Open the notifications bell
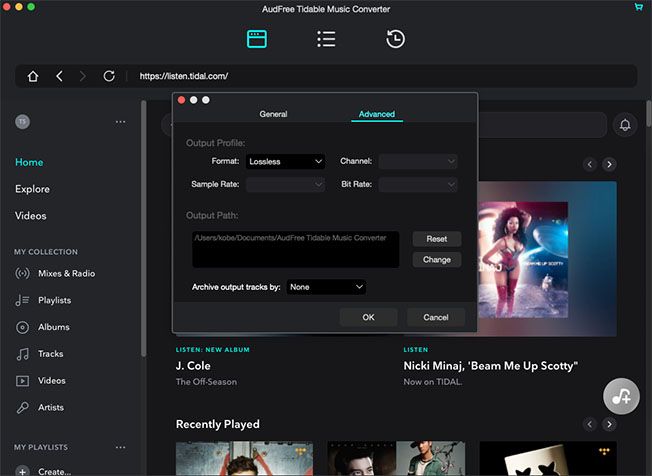 click(625, 125)
